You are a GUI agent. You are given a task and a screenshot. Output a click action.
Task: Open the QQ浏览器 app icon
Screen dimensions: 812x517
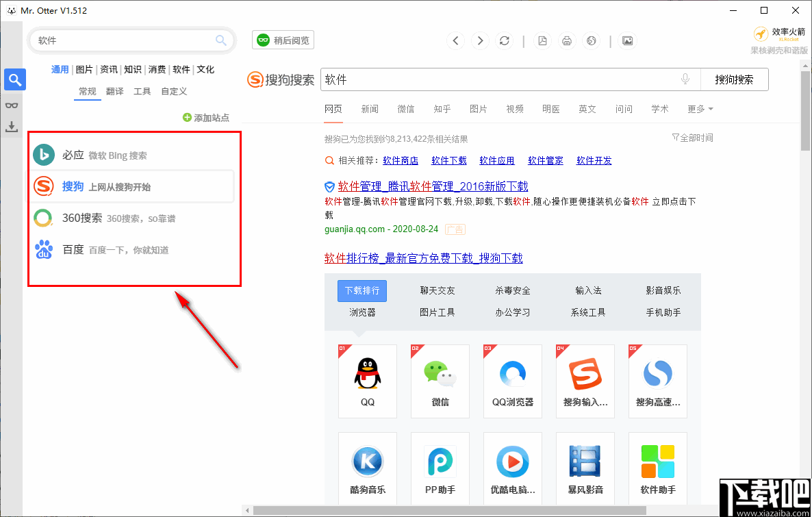[x=513, y=374]
